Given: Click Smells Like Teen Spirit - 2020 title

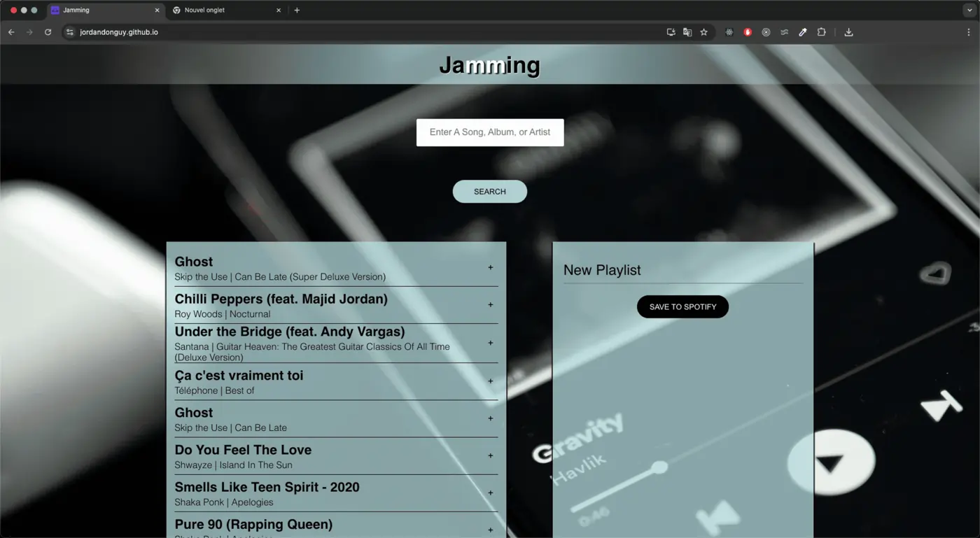Looking at the screenshot, I should (x=267, y=487).
